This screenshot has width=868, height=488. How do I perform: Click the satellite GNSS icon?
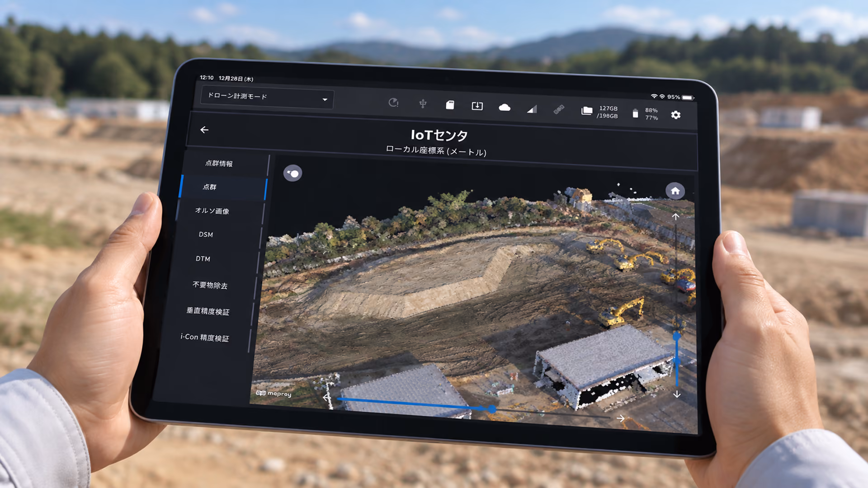559,109
